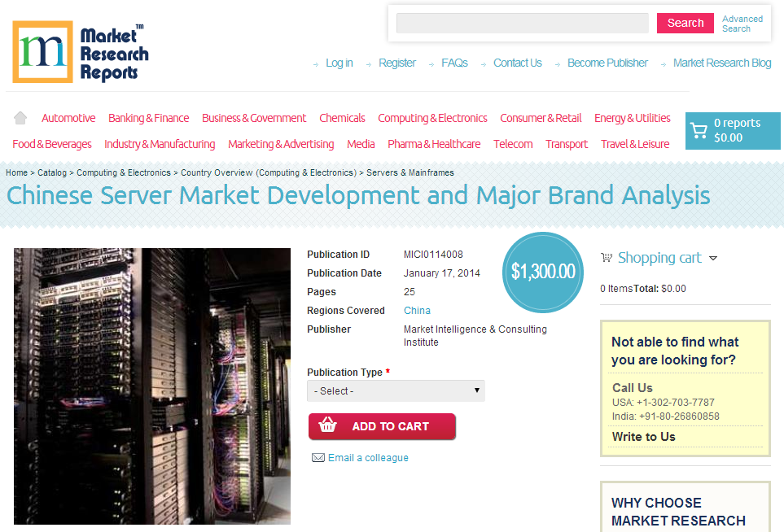Click the envelope icon for Email a colleague
The image size is (784, 532).
pyautogui.click(x=318, y=458)
